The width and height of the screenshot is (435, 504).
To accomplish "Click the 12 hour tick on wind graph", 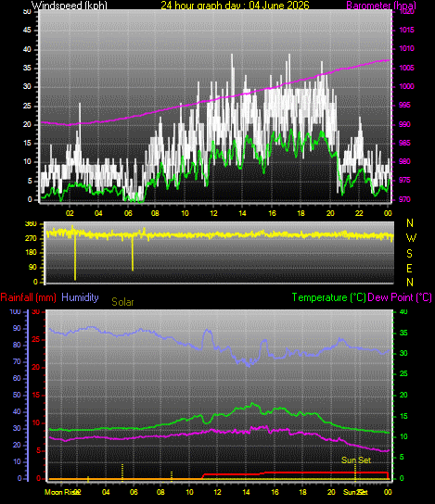I will coord(213,213).
